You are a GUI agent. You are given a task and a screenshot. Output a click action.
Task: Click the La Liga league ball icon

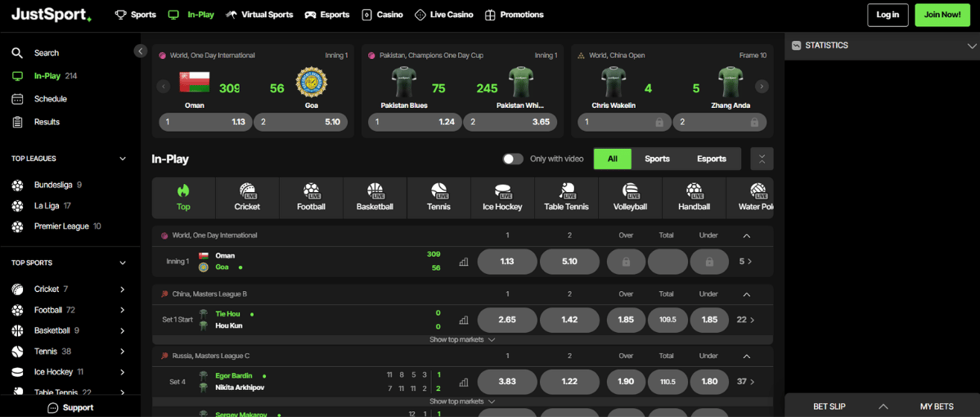pos(17,205)
